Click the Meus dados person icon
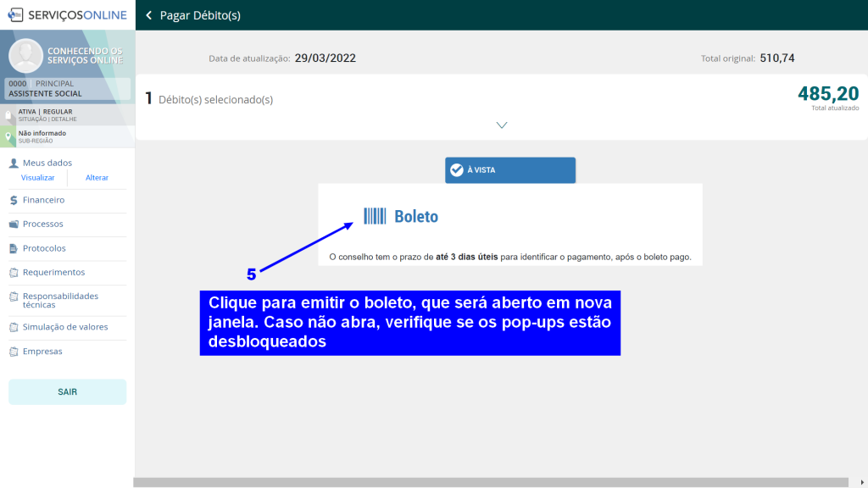Viewport: 868px width, 488px height. click(14, 163)
